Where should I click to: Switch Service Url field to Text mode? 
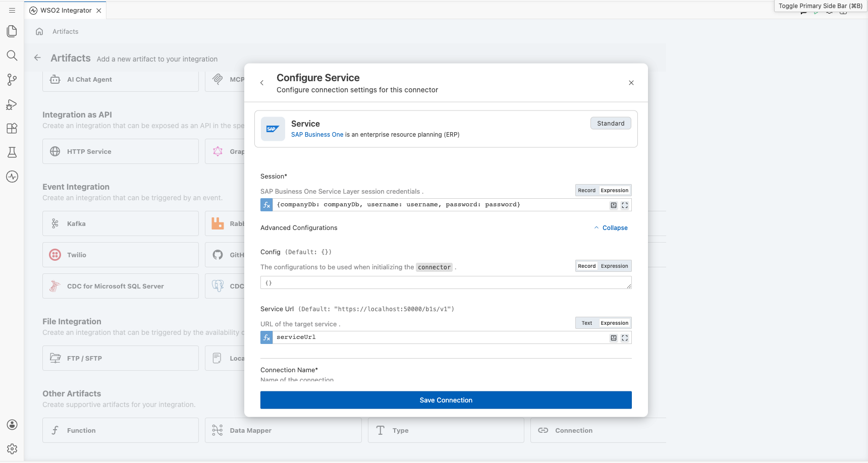(587, 323)
